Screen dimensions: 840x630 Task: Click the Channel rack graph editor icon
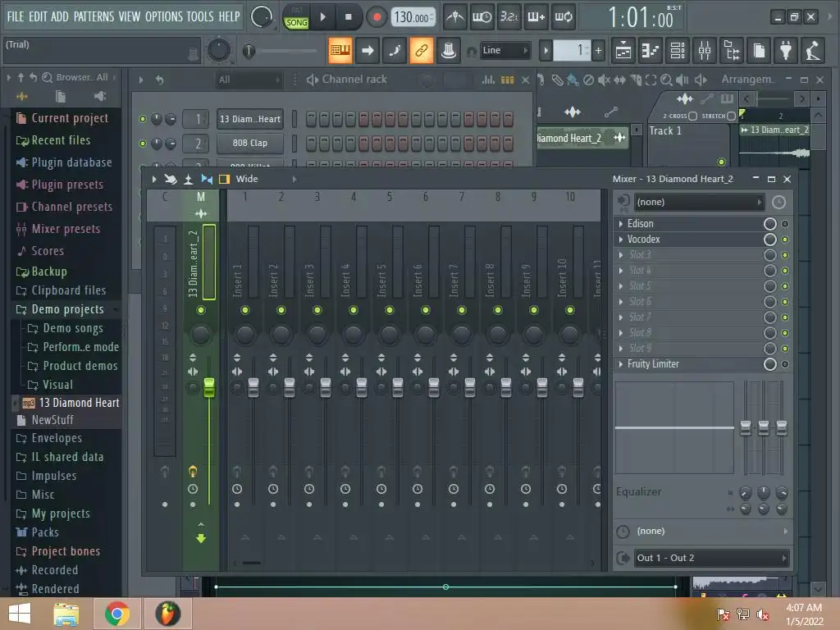488,80
